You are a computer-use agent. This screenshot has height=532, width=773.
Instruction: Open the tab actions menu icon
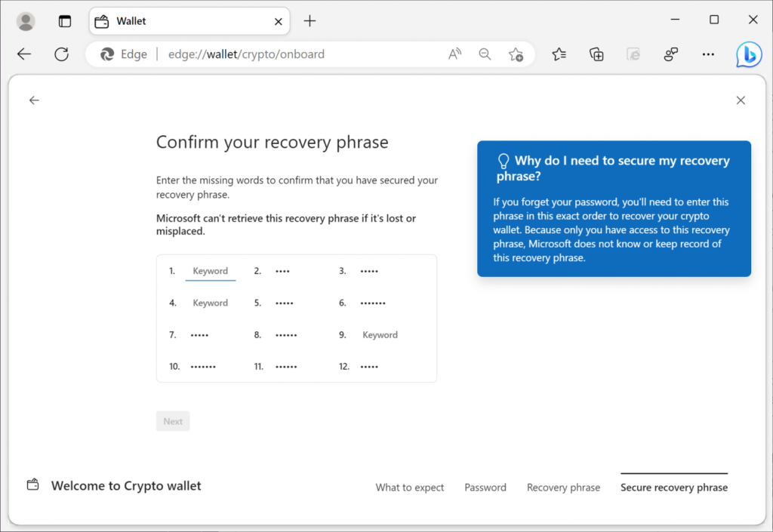coord(65,21)
